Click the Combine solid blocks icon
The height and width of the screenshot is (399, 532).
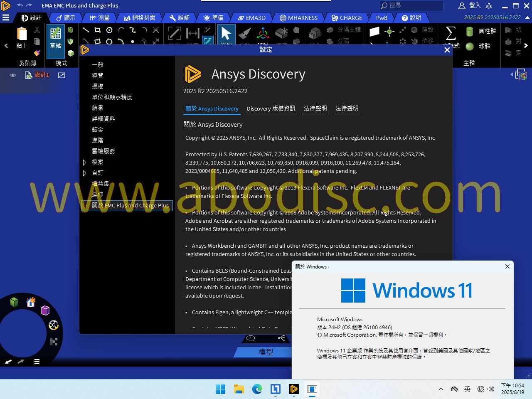coord(315,34)
